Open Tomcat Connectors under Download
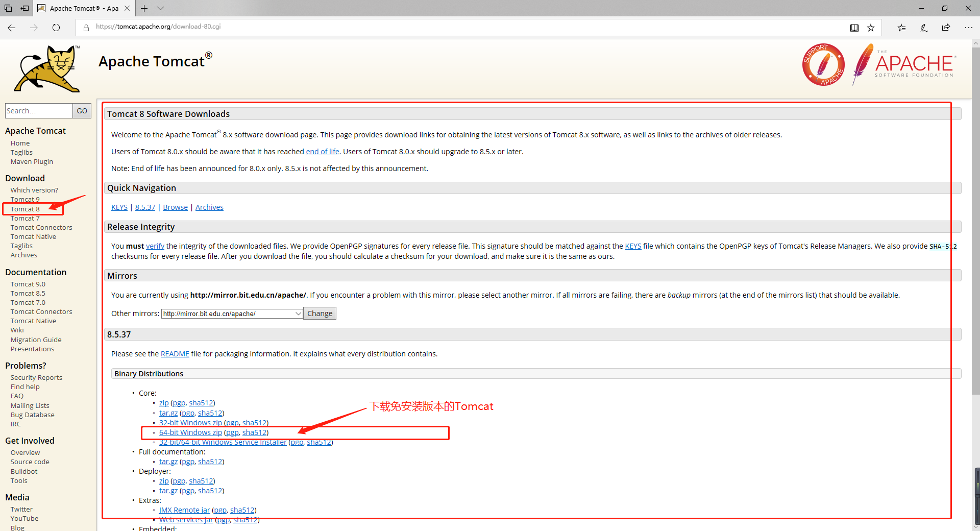This screenshot has width=980, height=531. click(x=41, y=228)
